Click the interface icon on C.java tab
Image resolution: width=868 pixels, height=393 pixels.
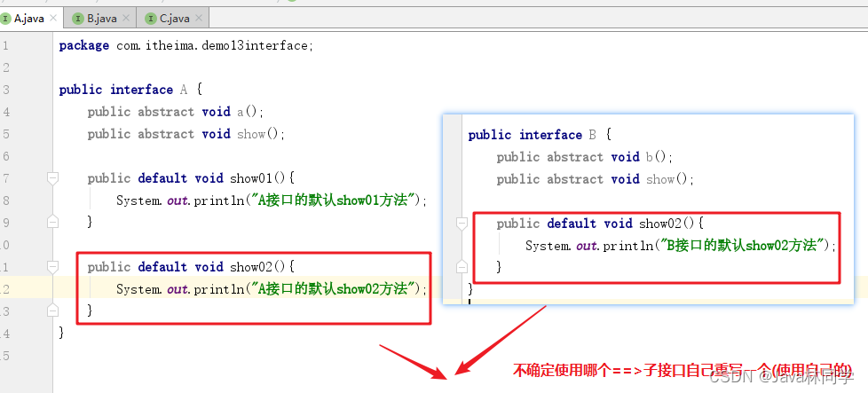pos(151,19)
